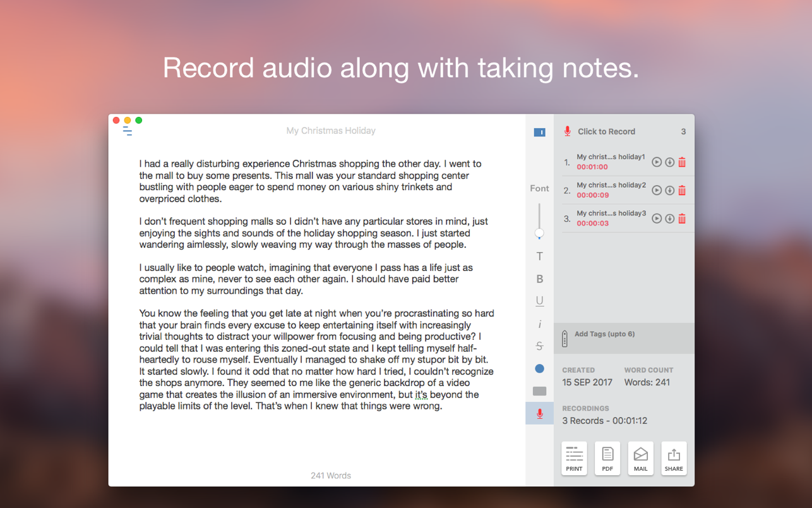Play the My christmas holiday1 recording
Viewport: 812px width, 508px height.
[657, 162]
